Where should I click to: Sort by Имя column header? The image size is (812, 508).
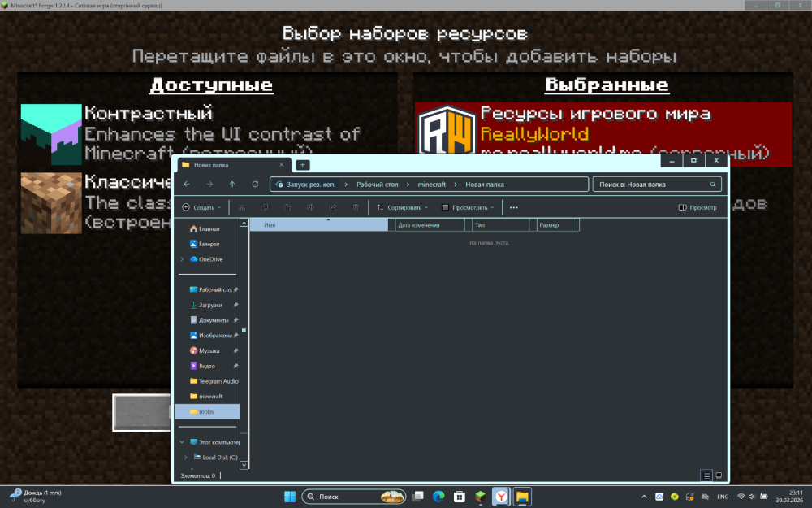point(319,225)
